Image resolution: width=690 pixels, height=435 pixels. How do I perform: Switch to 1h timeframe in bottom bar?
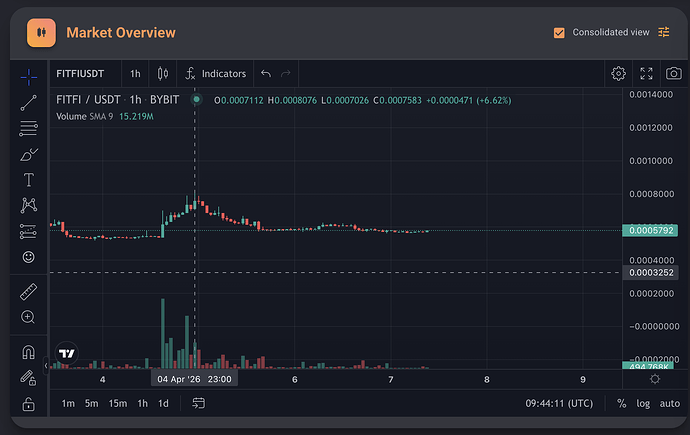point(142,403)
